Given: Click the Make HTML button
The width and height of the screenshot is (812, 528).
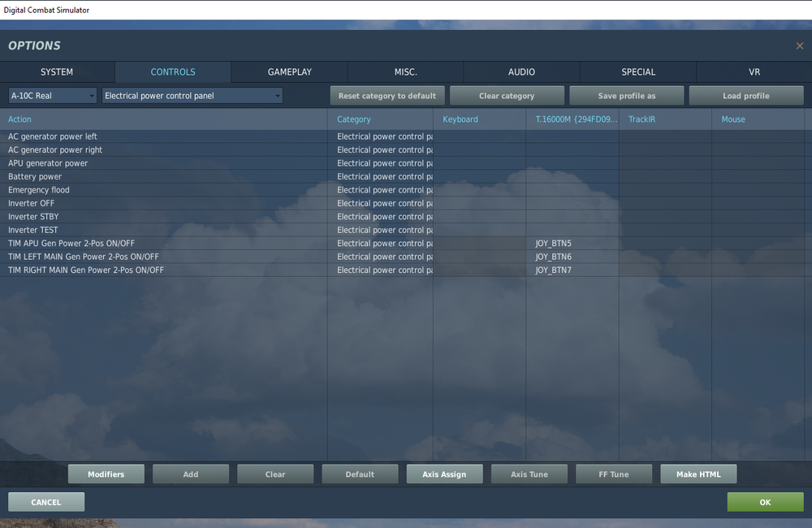Looking at the screenshot, I should tap(698, 474).
